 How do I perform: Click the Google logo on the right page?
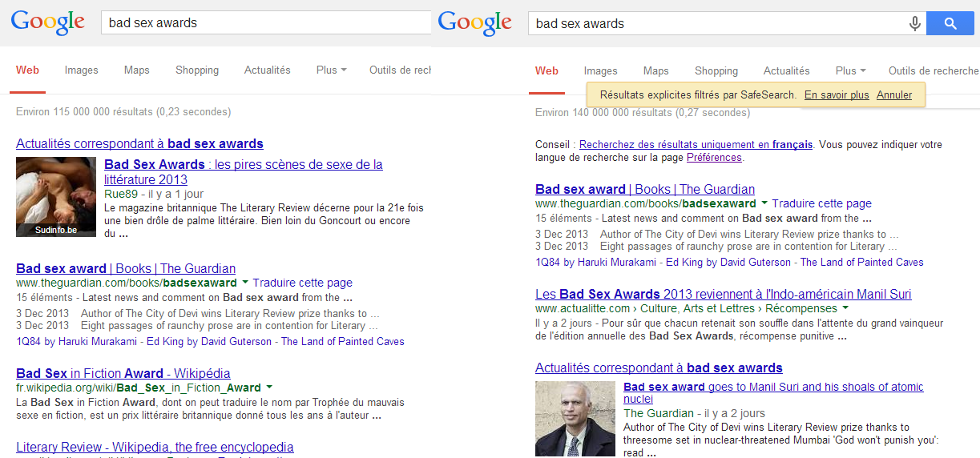(475, 23)
